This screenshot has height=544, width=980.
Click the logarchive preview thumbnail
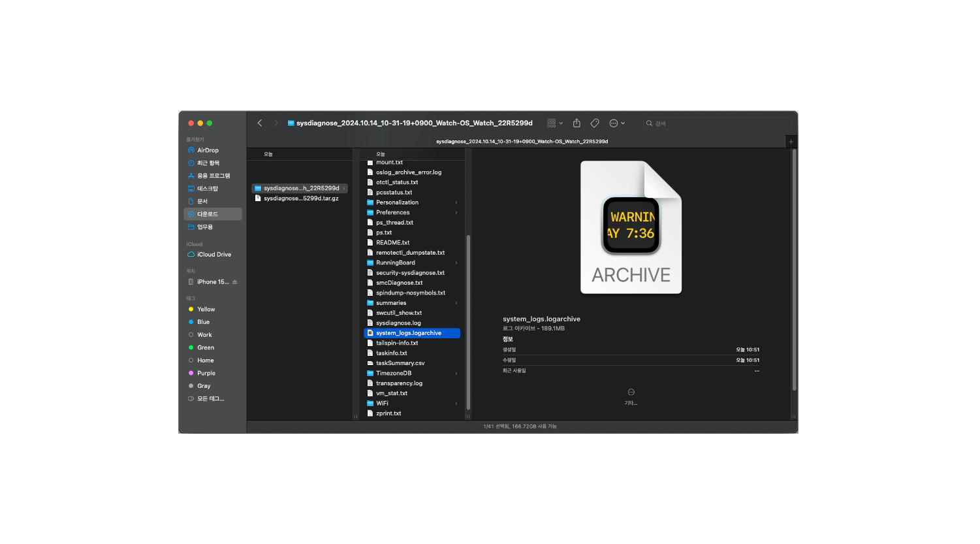point(631,227)
